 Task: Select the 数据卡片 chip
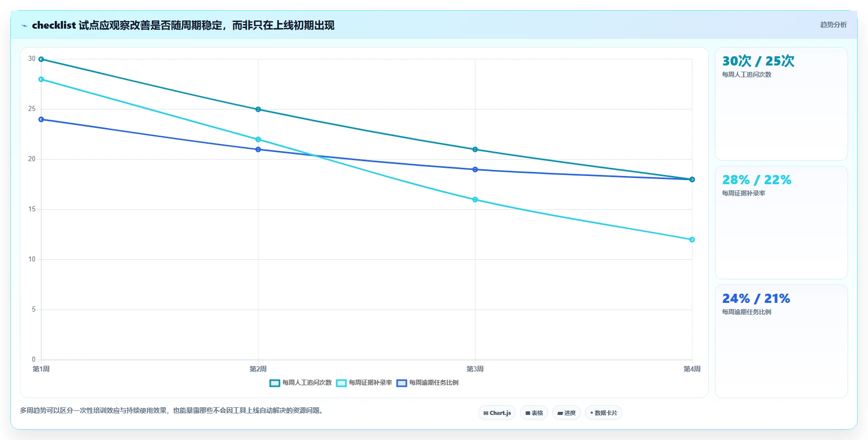click(x=603, y=413)
